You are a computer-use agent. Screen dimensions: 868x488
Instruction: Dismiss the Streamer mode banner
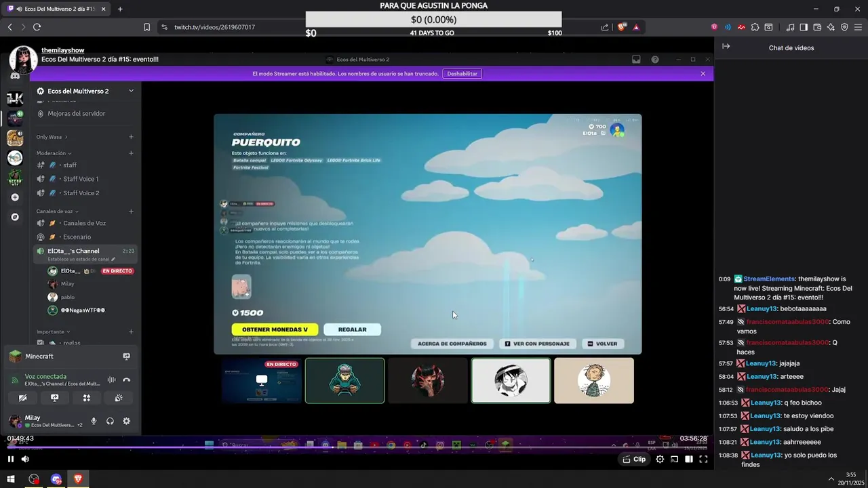click(703, 73)
